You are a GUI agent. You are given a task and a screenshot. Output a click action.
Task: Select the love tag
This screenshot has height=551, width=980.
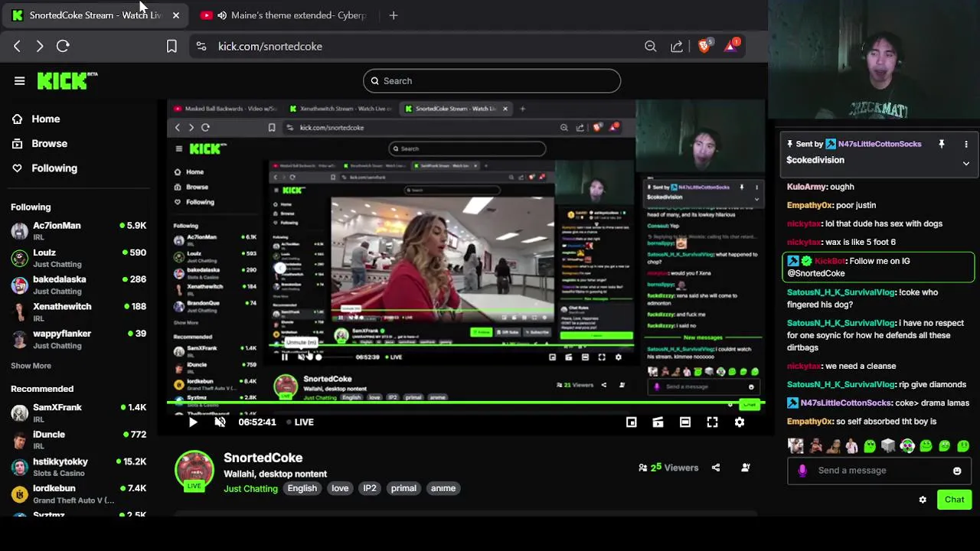coord(340,488)
